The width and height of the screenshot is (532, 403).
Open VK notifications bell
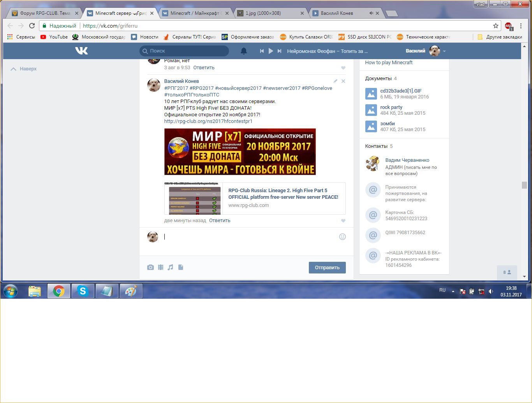pyautogui.click(x=244, y=51)
